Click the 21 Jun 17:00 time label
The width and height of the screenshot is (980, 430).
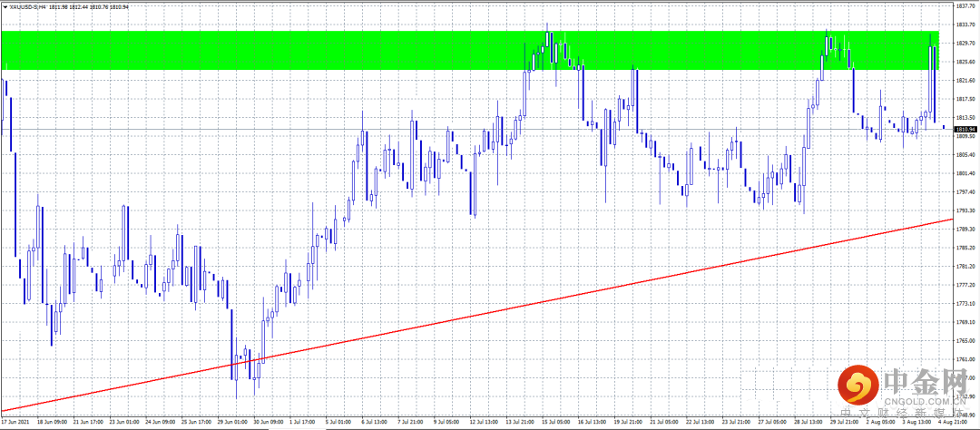point(87,422)
